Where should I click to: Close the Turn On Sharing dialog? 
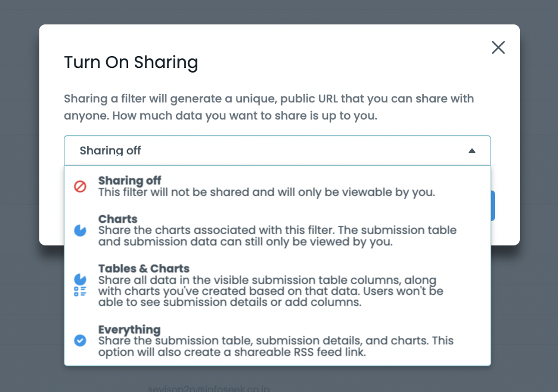coord(498,48)
